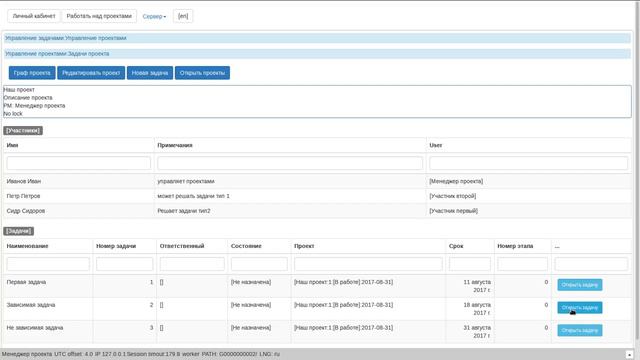Focus the Наименование filter field
The width and height of the screenshot is (640, 360).
coord(48,264)
